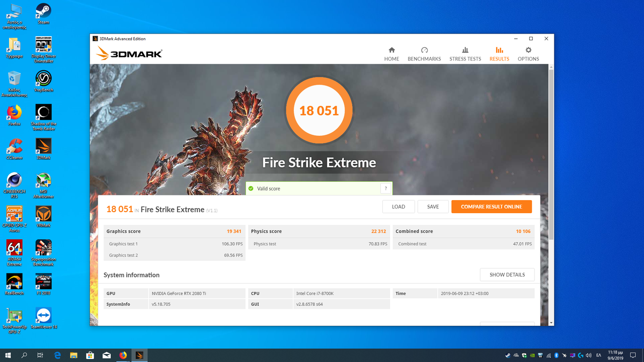Select the Firefox desktop shortcut
This screenshot has width=644, height=362.
pyautogui.click(x=14, y=115)
